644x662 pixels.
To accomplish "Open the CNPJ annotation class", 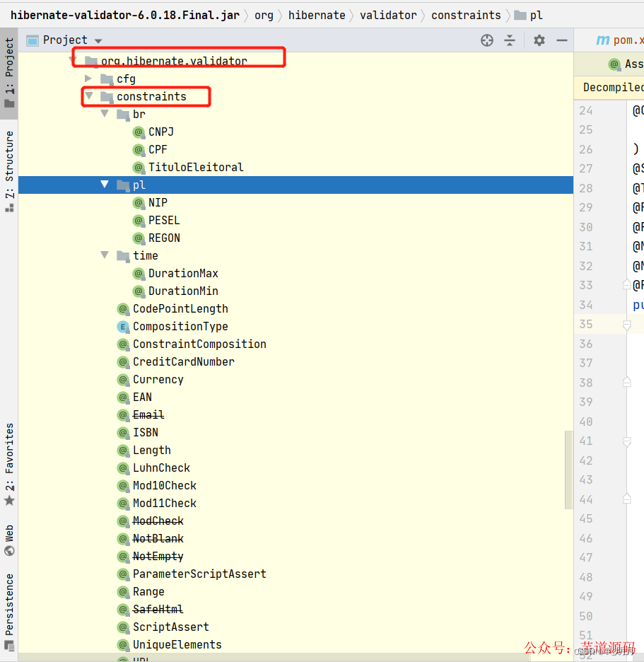I will (x=153, y=132).
